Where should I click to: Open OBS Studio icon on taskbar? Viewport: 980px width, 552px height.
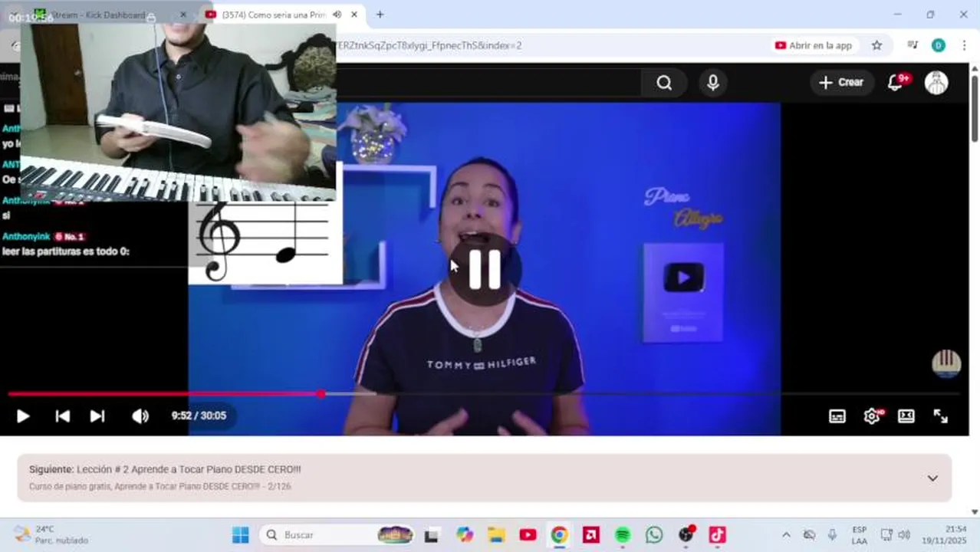click(686, 534)
